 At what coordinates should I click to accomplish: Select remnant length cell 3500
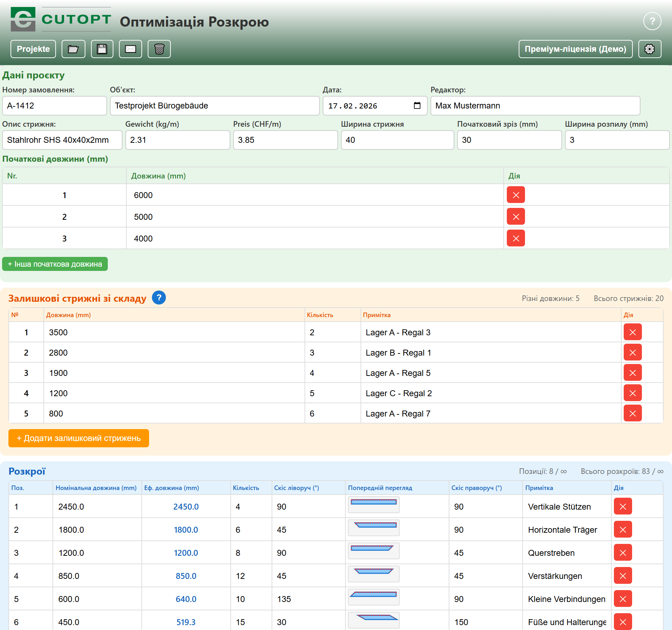[174, 332]
